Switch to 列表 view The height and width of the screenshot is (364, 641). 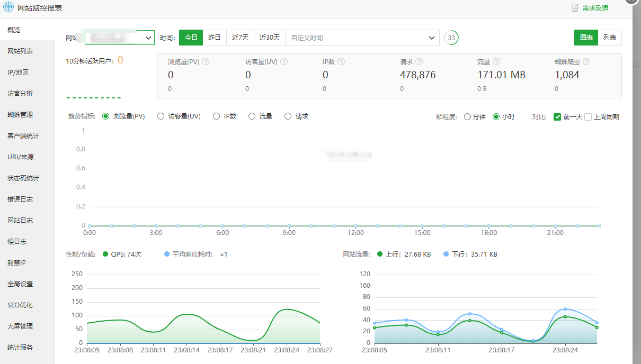610,38
